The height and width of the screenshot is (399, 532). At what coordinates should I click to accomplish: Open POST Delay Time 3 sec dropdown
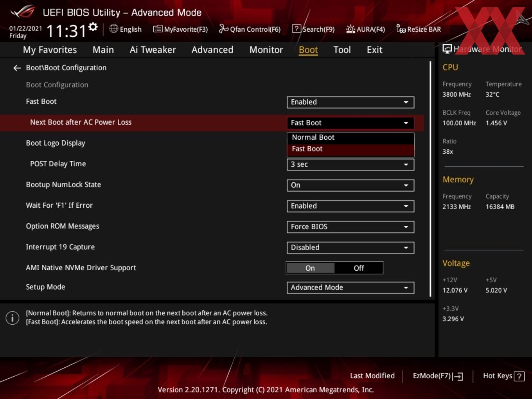[350, 165]
